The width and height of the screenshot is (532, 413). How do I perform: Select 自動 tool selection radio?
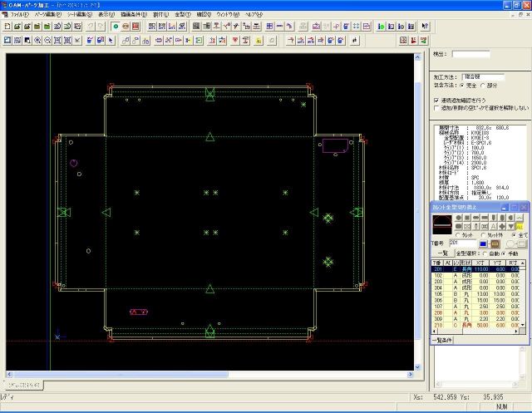coord(485,253)
